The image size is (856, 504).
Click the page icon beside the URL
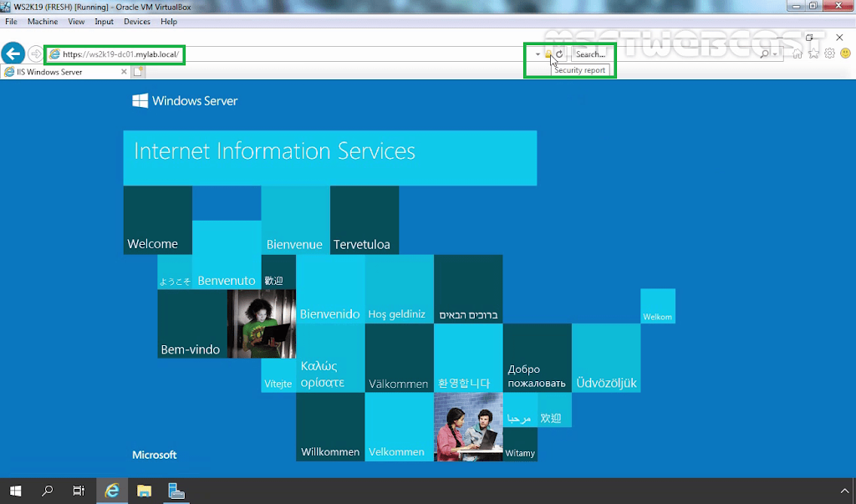click(x=54, y=54)
